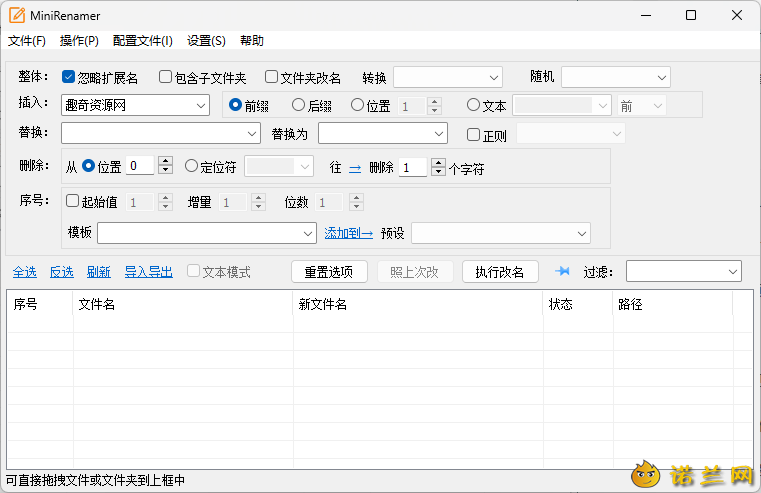Open the 预设 dropdown
Screen dimensions: 761x493
coord(501,233)
